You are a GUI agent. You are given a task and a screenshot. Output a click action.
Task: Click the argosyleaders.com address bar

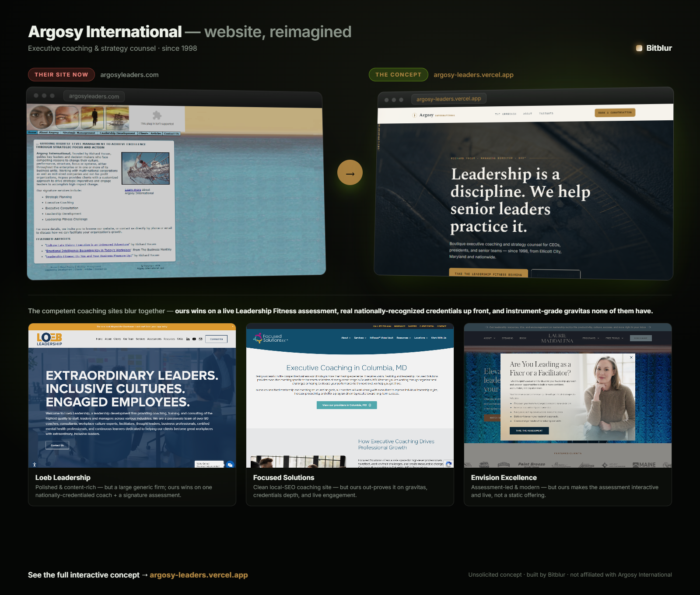coord(94,96)
